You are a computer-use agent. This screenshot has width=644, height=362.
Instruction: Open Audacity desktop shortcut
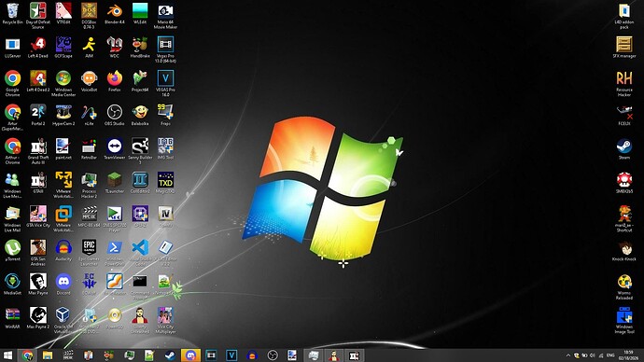click(63, 250)
